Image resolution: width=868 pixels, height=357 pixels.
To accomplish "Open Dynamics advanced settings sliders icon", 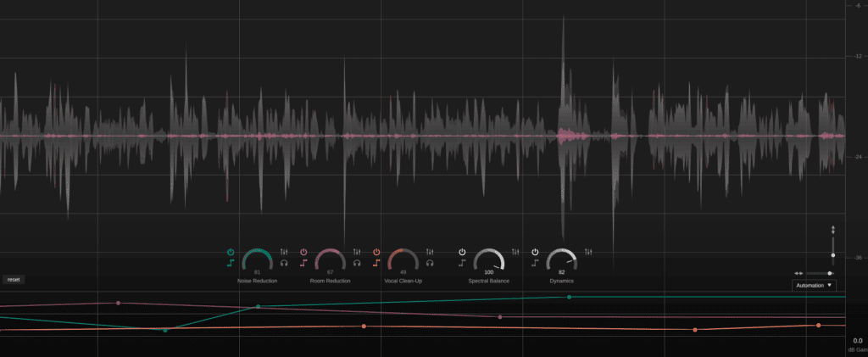I will [588, 252].
